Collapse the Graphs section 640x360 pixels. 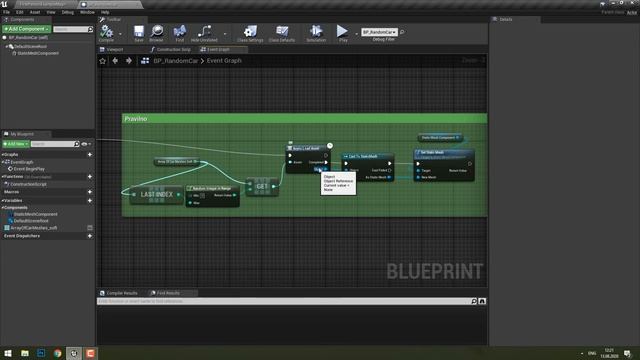[3, 155]
